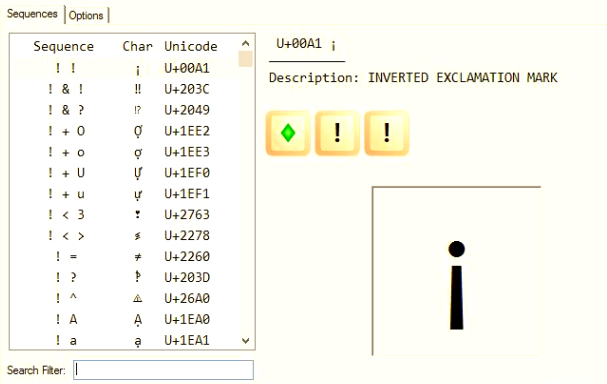Click the Sequence column header
The width and height of the screenshot is (607, 384).
coord(63,46)
